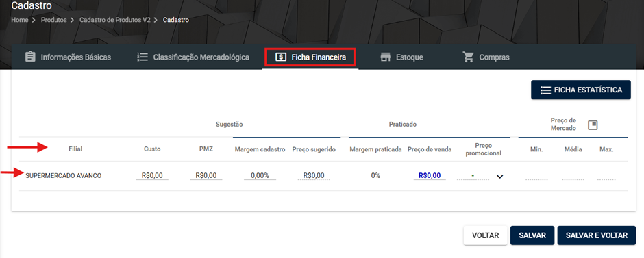
Task: Click the Voltar button
Action: [x=486, y=235]
